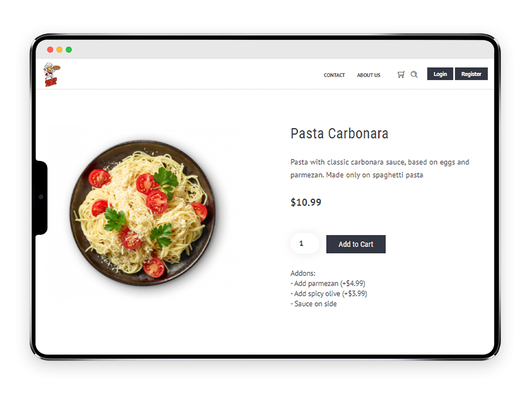Focus the quantity input field
Image resolution: width=532 pixels, height=394 pixels.
305,243
